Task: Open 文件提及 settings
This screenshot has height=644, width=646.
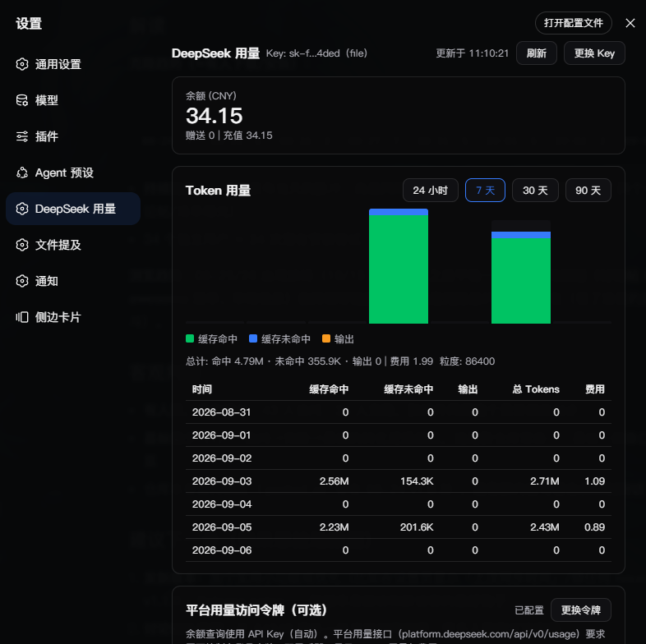Action: pyautogui.click(x=73, y=245)
